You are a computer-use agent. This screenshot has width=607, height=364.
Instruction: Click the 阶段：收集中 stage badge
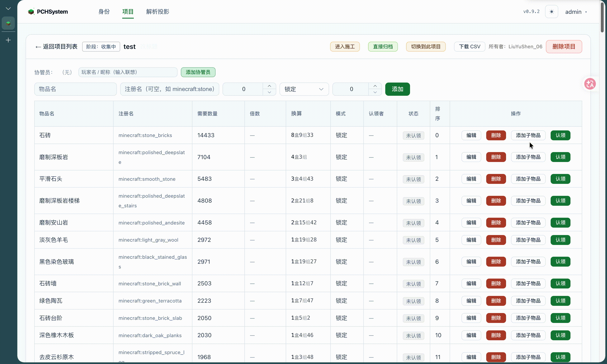tap(101, 47)
